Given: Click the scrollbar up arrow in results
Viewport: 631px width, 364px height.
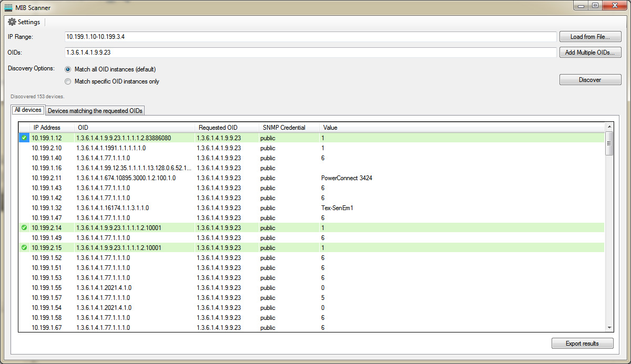Looking at the screenshot, I should [609, 127].
